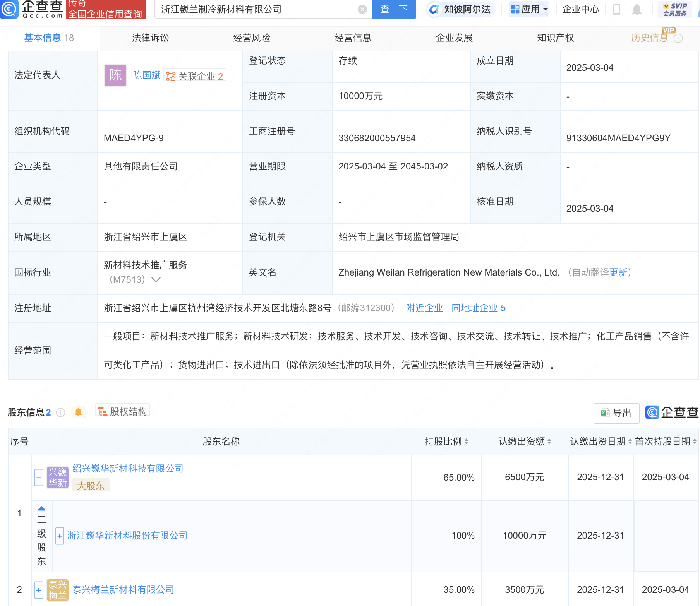The width and height of the screenshot is (700, 606).
Task: Switch to 经营信息 tab
Action: pos(353,38)
